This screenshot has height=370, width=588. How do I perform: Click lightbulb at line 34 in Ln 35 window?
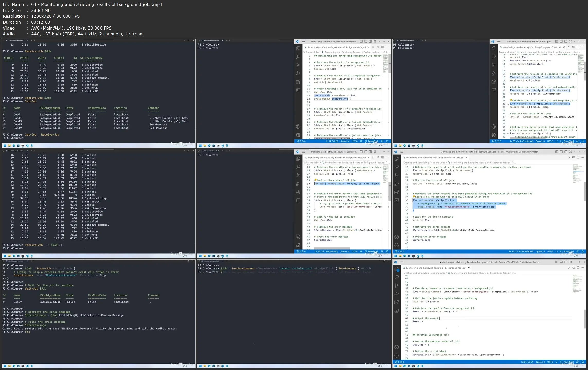coord(414,197)
